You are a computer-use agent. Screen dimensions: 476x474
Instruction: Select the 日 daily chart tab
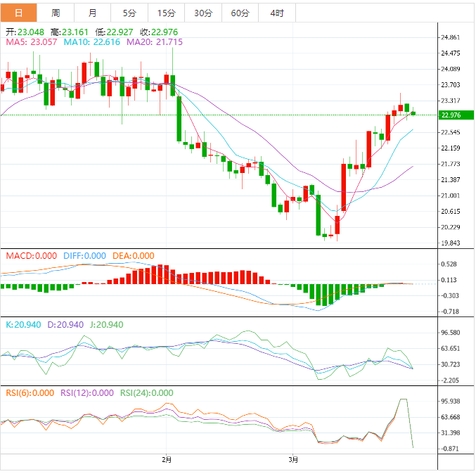18,13
